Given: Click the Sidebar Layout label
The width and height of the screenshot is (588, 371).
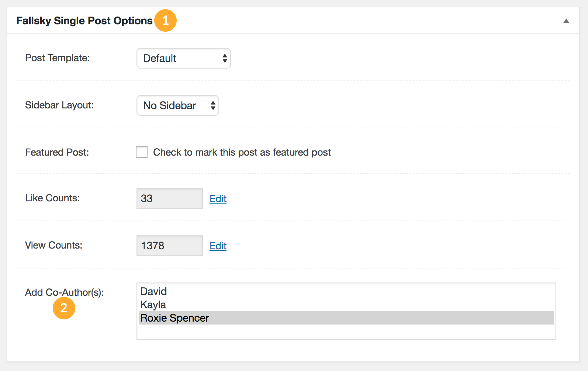Looking at the screenshot, I should 59,105.
